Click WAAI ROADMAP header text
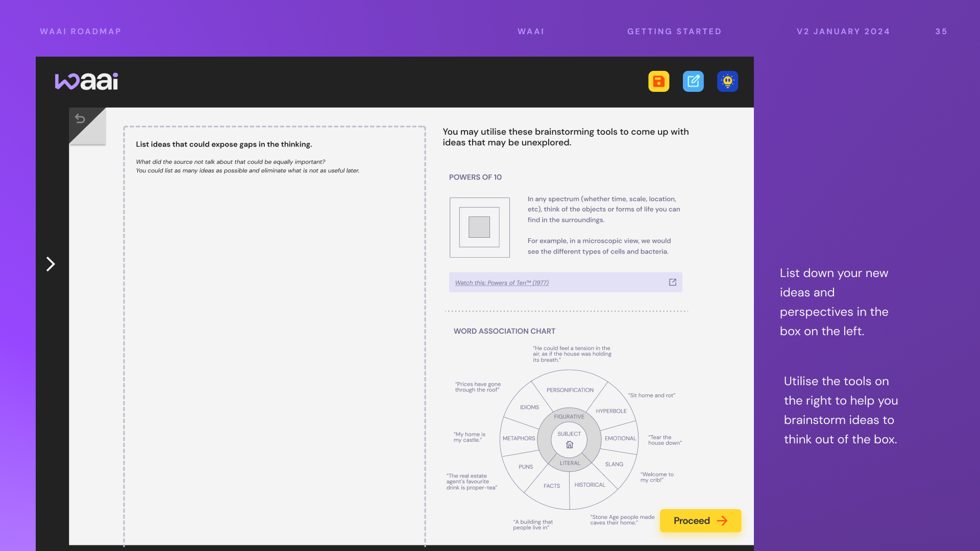 [81, 32]
